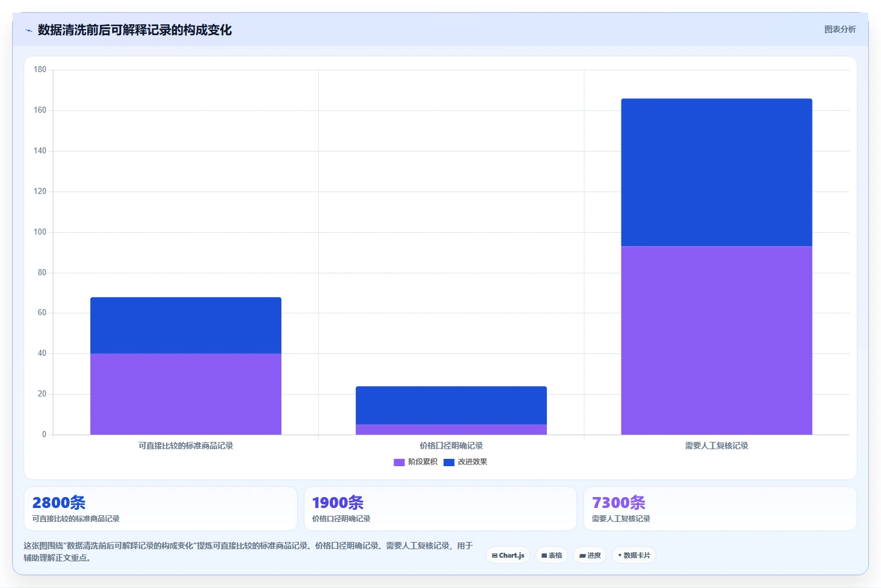The width and height of the screenshot is (881, 588).
Task: Click the purple segment of 价格口径明确记录 bar
Action: (451, 430)
